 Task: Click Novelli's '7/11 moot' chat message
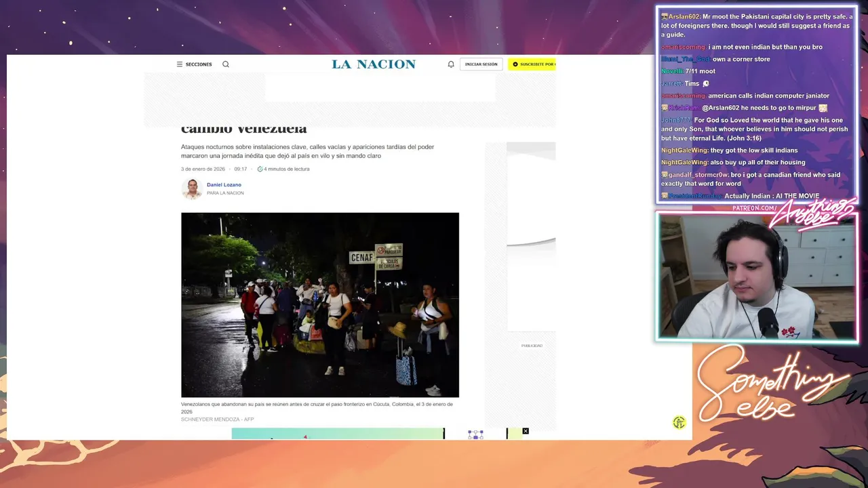tap(688, 71)
